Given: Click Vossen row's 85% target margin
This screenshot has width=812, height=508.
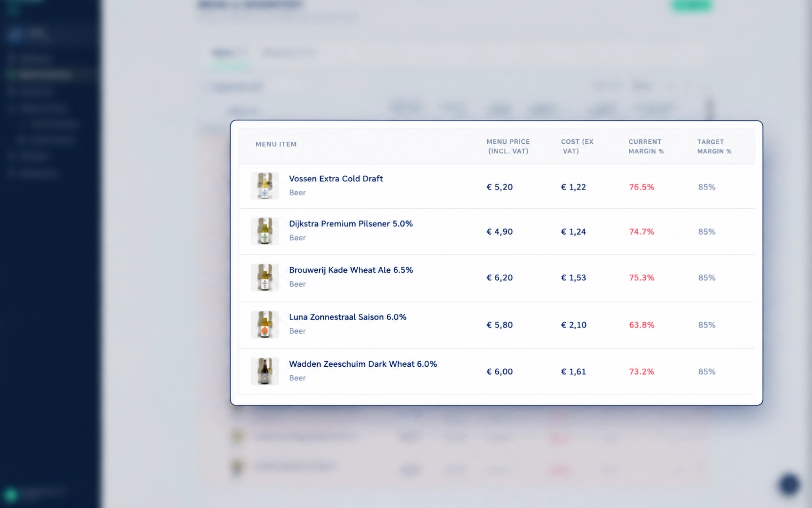Looking at the screenshot, I should click(x=706, y=187).
